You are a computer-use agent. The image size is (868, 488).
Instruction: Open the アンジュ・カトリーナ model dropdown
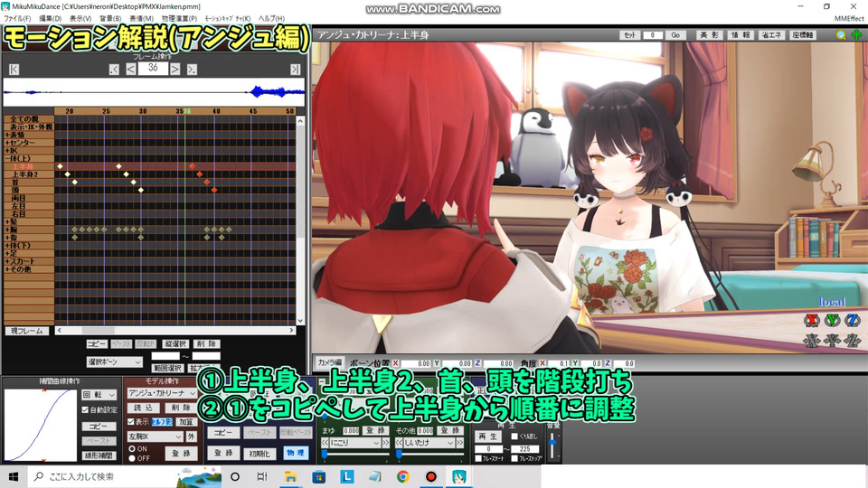point(162,393)
